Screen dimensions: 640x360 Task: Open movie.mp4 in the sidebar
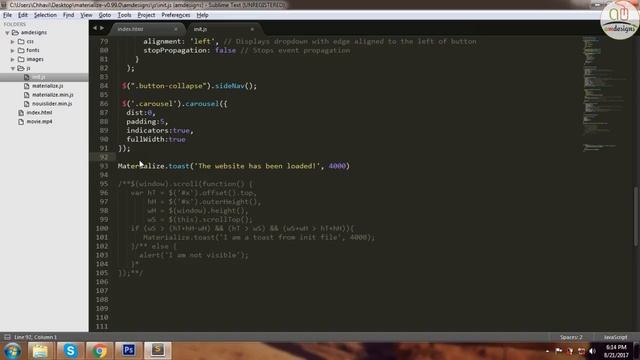click(39, 122)
